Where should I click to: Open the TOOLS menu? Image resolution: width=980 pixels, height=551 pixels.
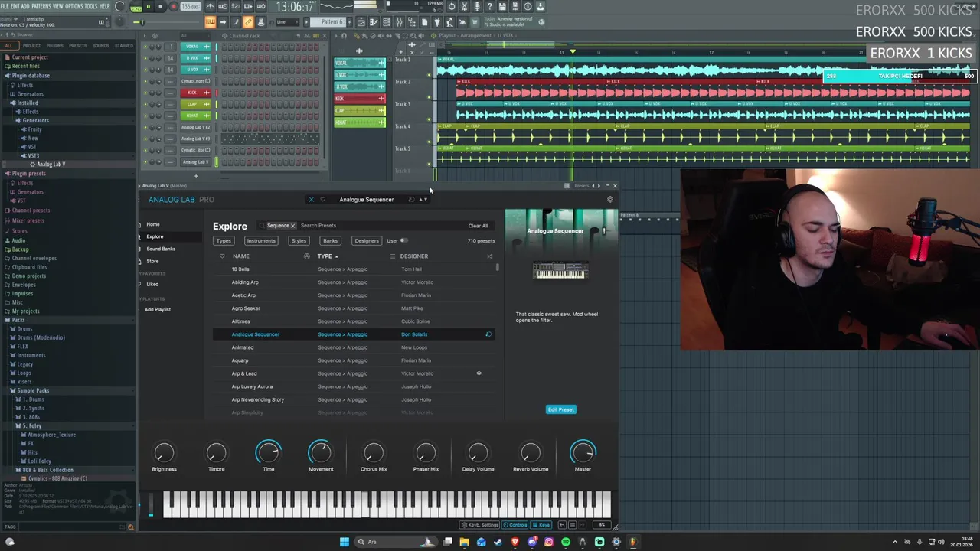(x=90, y=6)
